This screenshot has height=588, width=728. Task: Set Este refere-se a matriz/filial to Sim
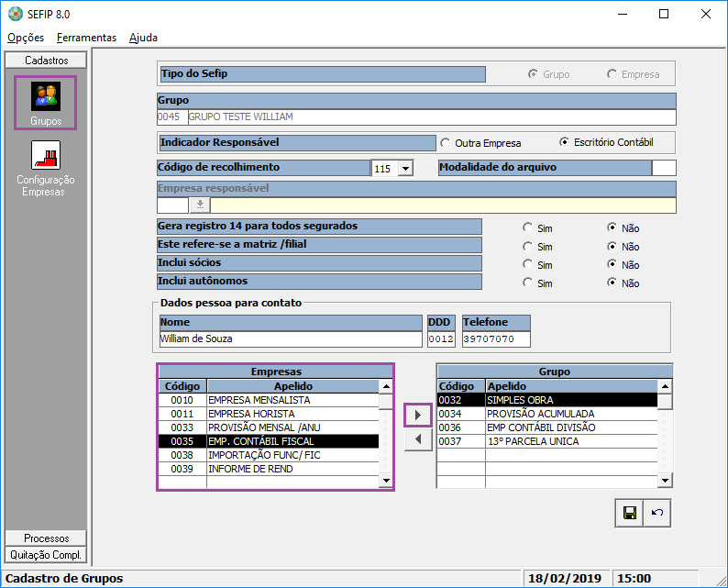coord(527,246)
